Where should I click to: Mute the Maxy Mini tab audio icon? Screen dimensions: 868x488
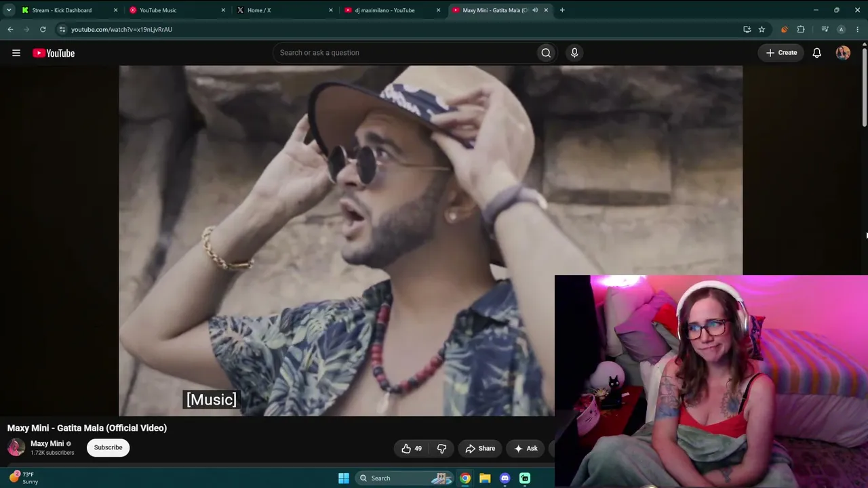[x=535, y=10]
